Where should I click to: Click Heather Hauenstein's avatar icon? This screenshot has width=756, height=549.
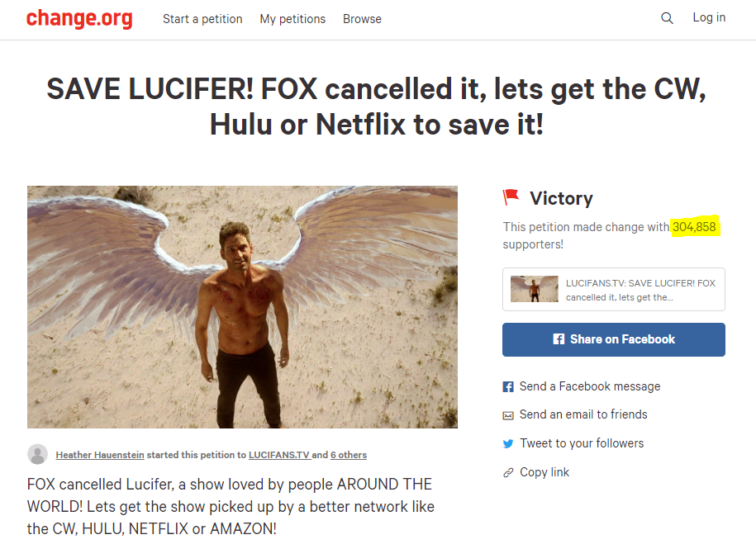pos(38,454)
